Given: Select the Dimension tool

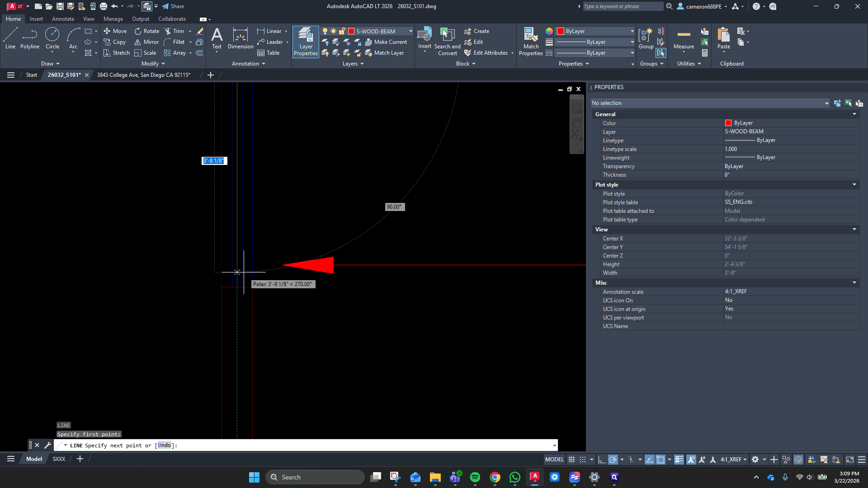Looking at the screenshot, I should point(241,38).
